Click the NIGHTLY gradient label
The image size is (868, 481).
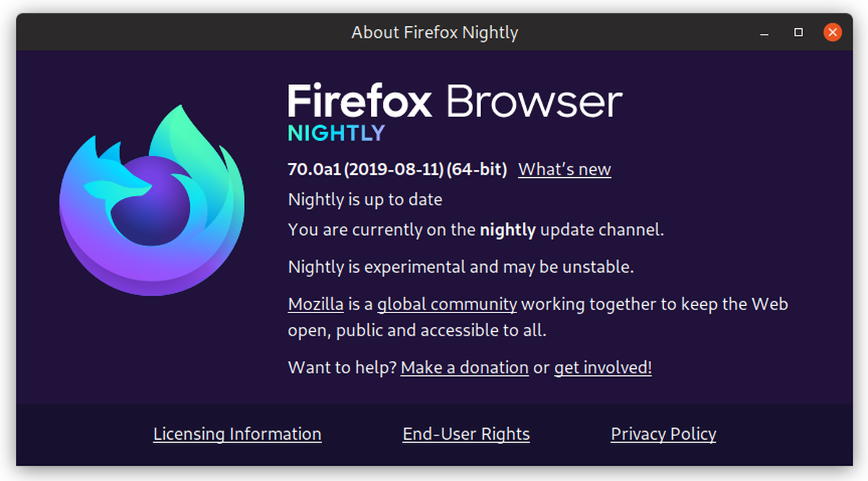(336, 134)
